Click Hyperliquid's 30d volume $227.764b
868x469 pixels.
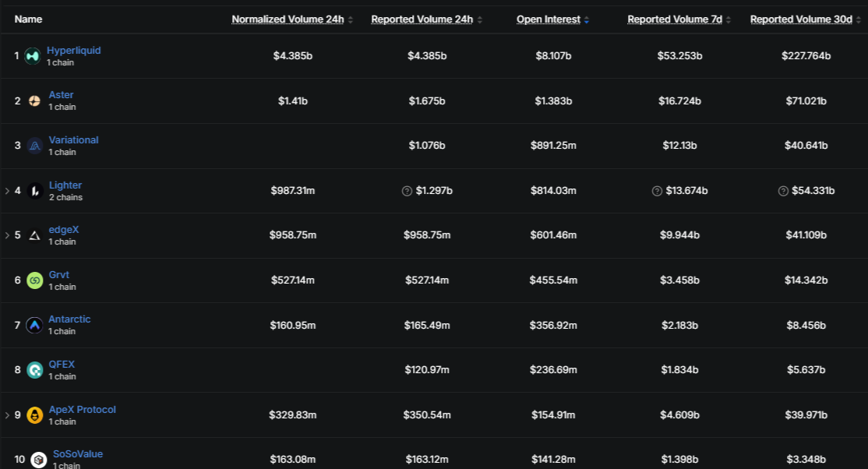click(806, 56)
